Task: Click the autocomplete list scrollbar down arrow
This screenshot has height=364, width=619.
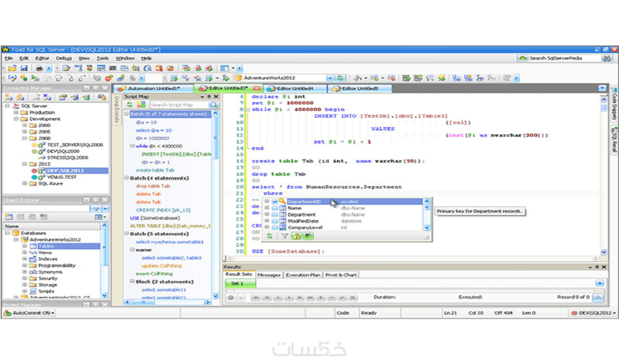Action: 427,227
